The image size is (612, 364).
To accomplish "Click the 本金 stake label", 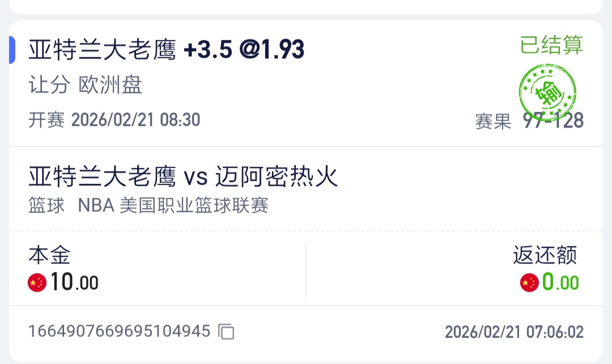I will [49, 255].
